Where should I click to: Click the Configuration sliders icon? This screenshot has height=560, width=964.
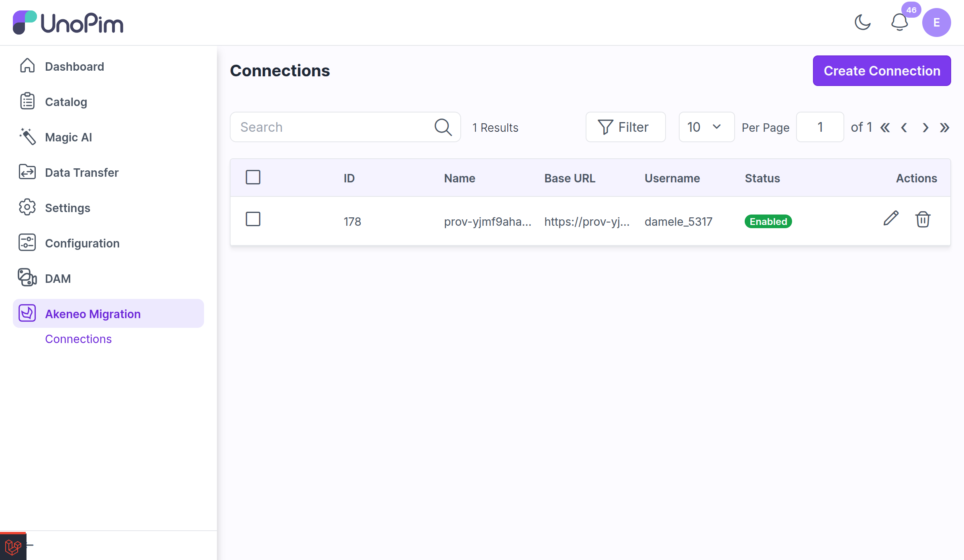(x=27, y=242)
